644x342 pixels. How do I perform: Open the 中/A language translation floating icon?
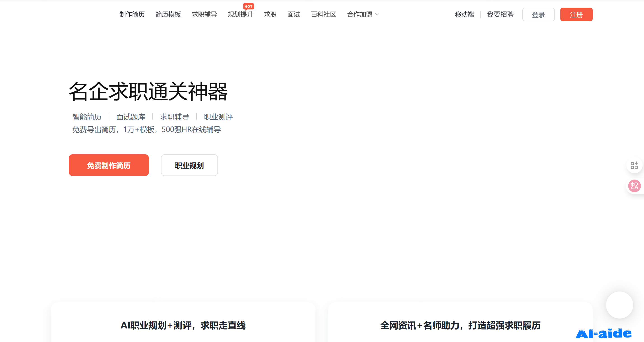(635, 186)
